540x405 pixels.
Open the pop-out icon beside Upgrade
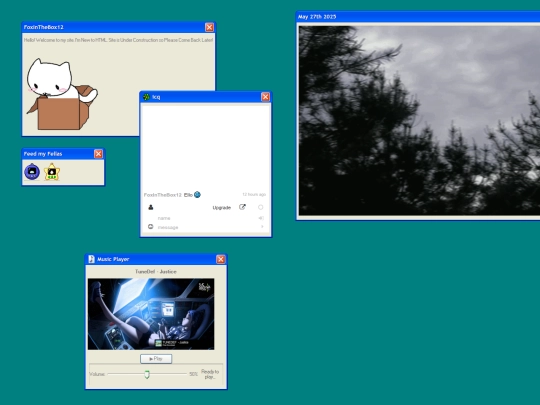coord(242,207)
